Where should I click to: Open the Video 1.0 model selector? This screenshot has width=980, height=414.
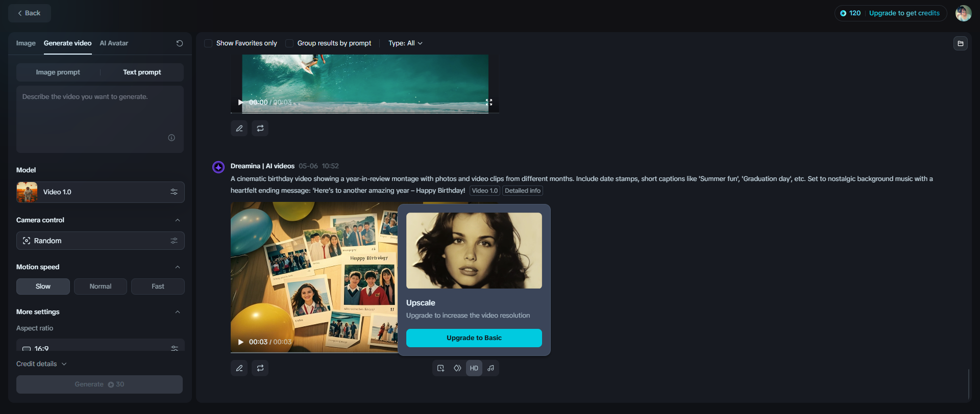100,192
